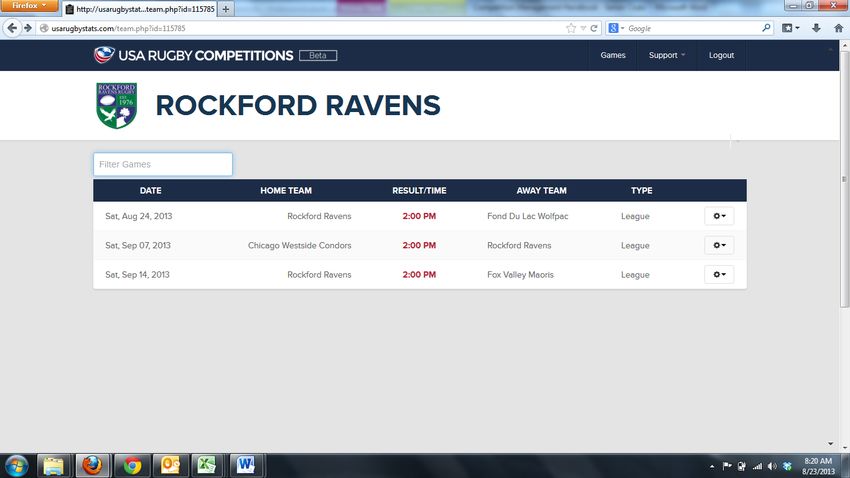This screenshot has height=478, width=850.
Task: Click the taskbar clock 8:20 AM
Action: (x=818, y=466)
